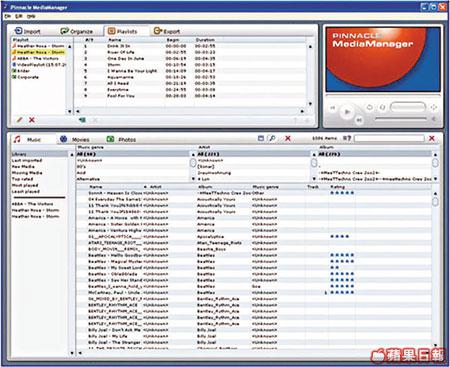The height and width of the screenshot is (367, 450).
Task: Click the pencil edit playlist icon
Action: (x=19, y=120)
